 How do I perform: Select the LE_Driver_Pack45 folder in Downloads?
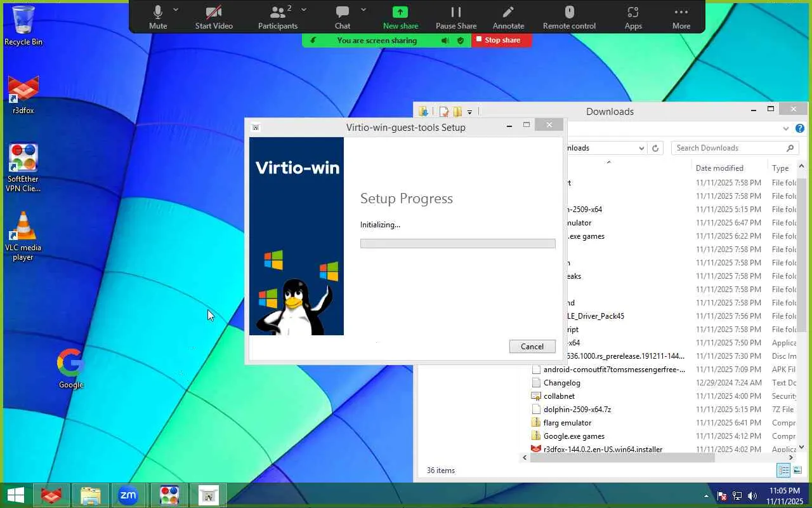(596, 316)
